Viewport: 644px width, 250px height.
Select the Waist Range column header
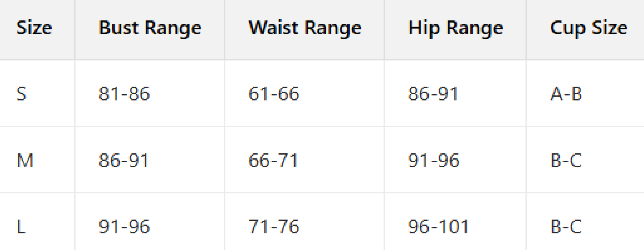[305, 28]
